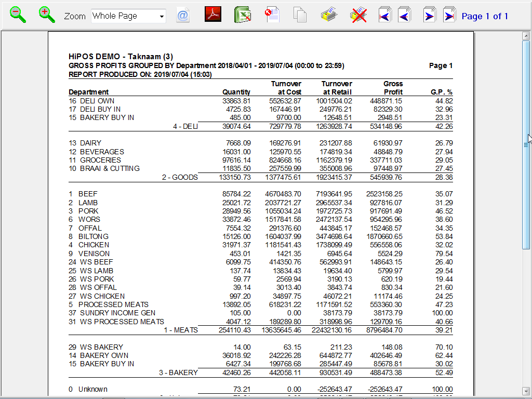Print the report with the printer icon
This screenshot has height=399, width=532.
point(329,15)
